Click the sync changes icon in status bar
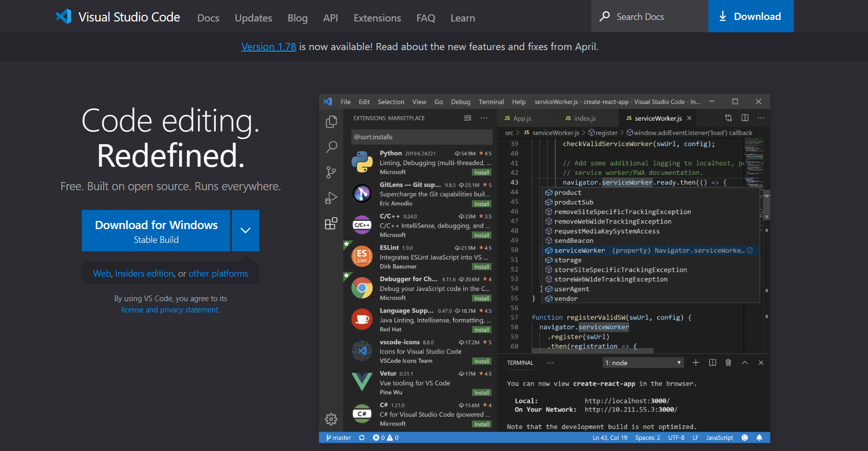Screen dimensions: 868x451 tap(362, 438)
